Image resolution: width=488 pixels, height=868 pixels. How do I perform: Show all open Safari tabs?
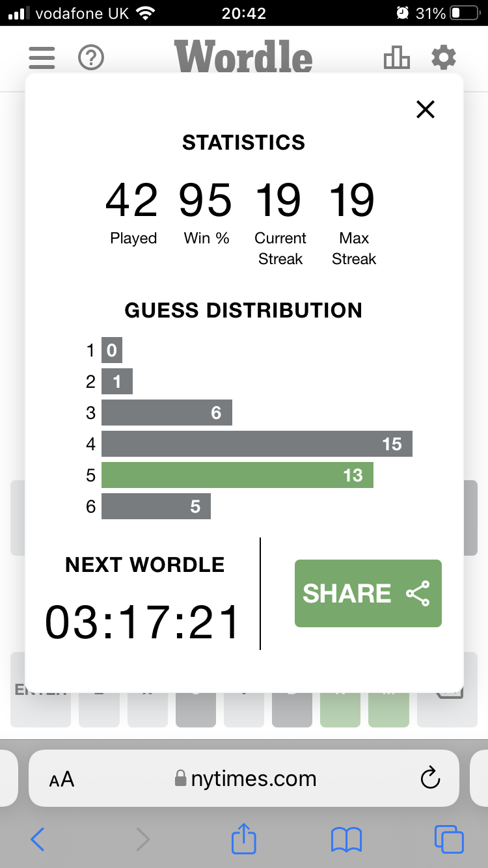click(448, 839)
